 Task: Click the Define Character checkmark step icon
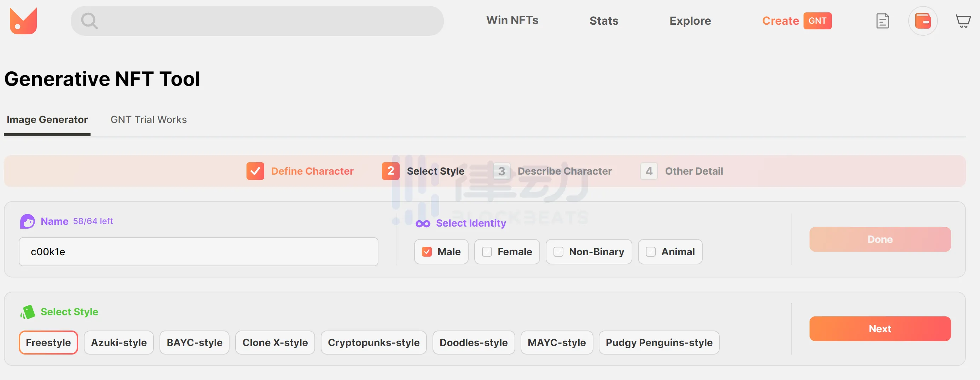coord(255,171)
